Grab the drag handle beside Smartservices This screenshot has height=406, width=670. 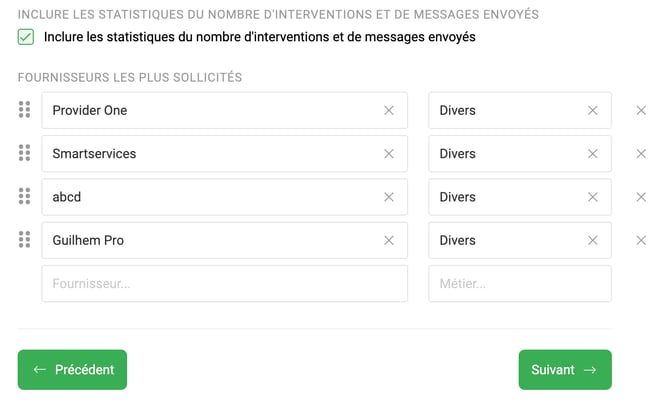point(25,153)
